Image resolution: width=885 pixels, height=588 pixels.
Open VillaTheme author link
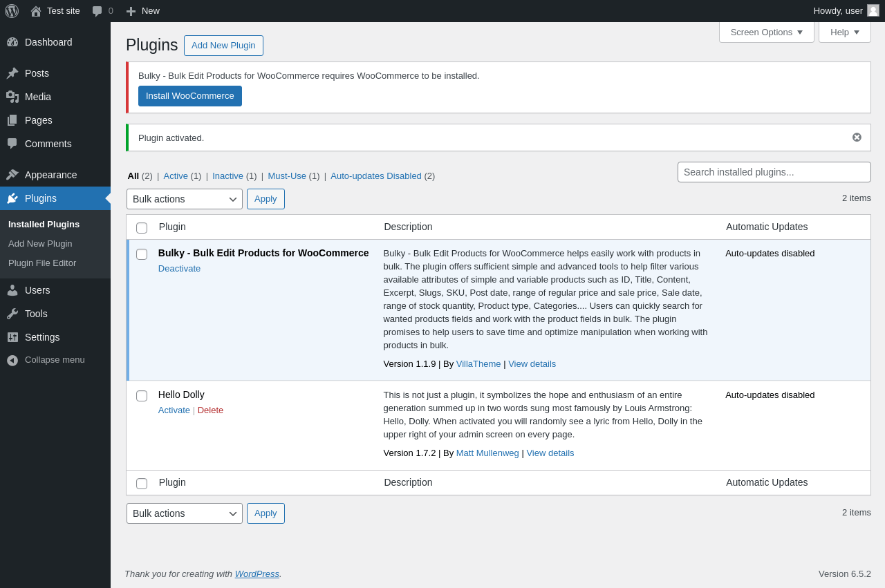point(478,364)
